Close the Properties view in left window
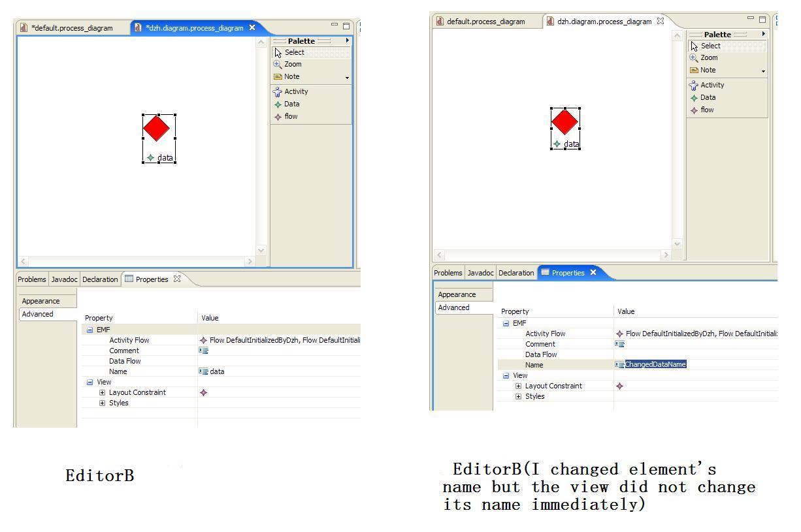Viewport: 801px width, 532px height. tap(176, 279)
